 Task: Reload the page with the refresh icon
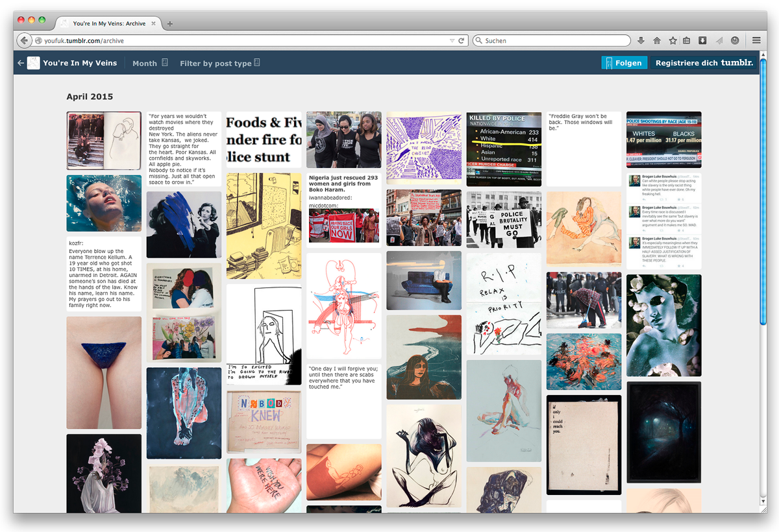462,41
